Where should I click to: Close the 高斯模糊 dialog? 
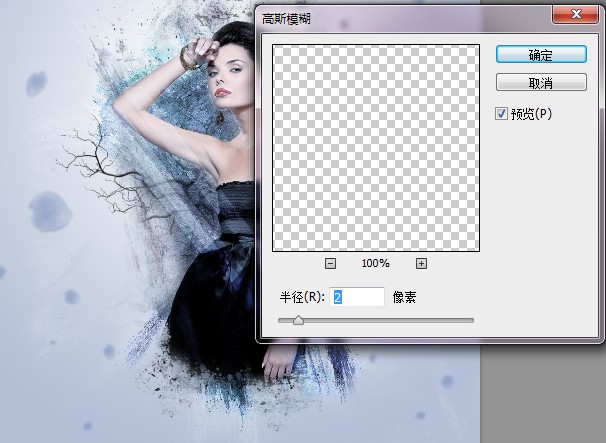[x=575, y=14]
